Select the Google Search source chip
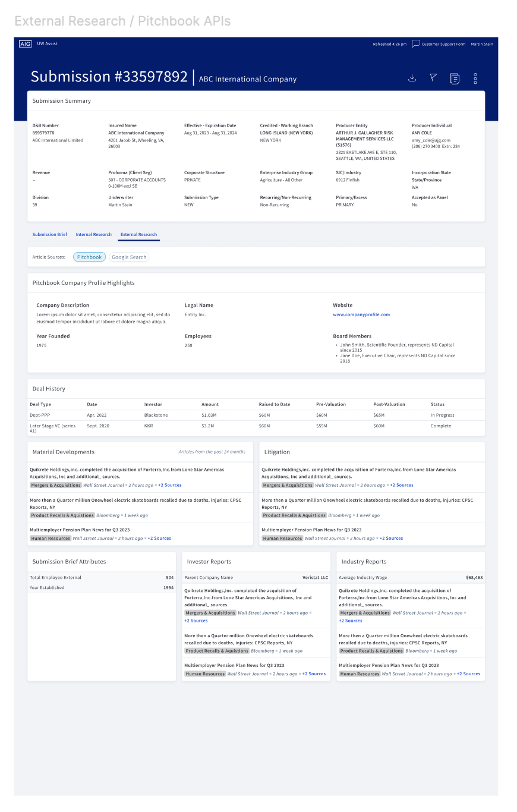This screenshot has width=517, height=812. click(129, 257)
